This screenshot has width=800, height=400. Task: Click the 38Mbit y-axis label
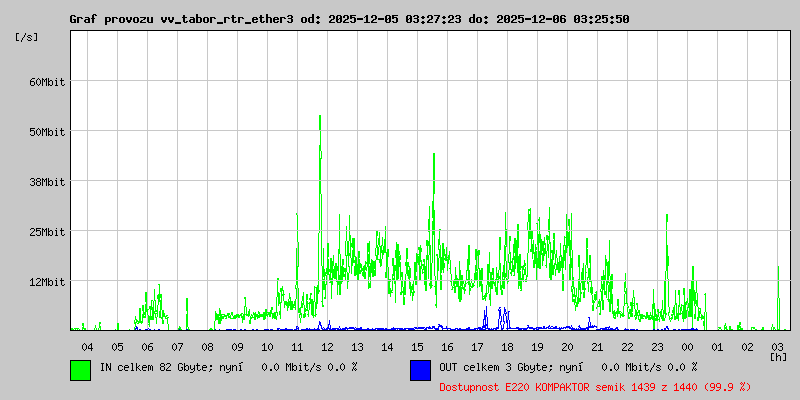[46, 182]
